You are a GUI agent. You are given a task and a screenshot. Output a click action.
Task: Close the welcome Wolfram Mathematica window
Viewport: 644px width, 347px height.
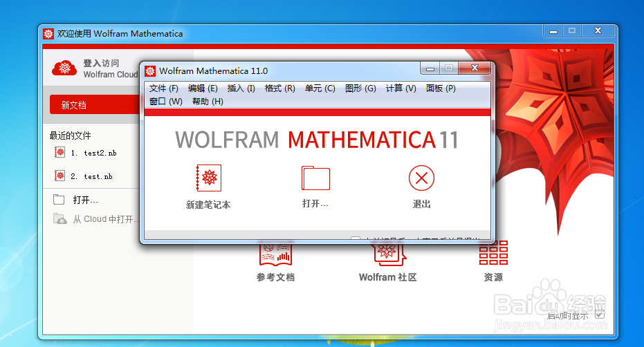[598, 31]
